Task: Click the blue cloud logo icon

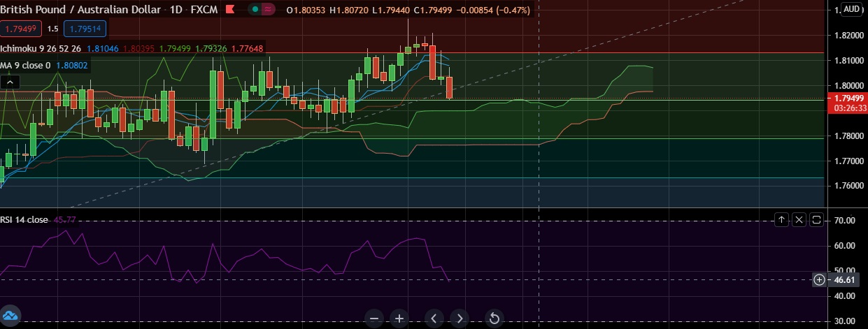Action: (10, 315)
